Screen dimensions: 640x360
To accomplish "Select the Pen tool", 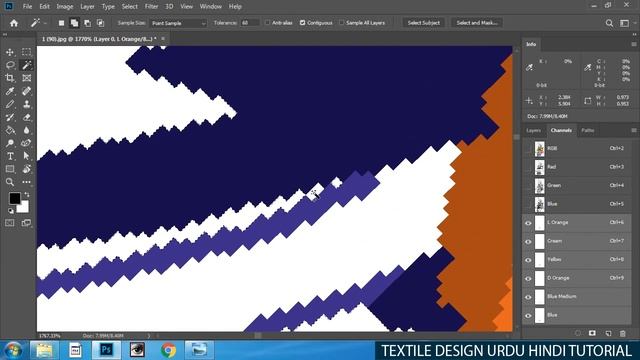I will pyautogui.click(x=27, y=143).
